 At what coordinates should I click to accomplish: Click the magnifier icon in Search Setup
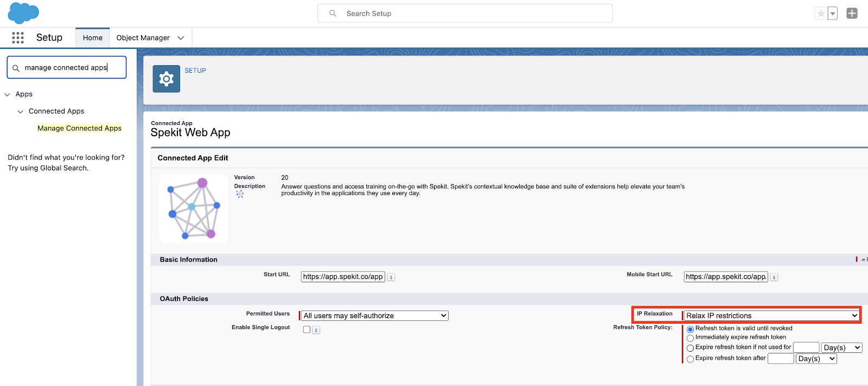333,14
